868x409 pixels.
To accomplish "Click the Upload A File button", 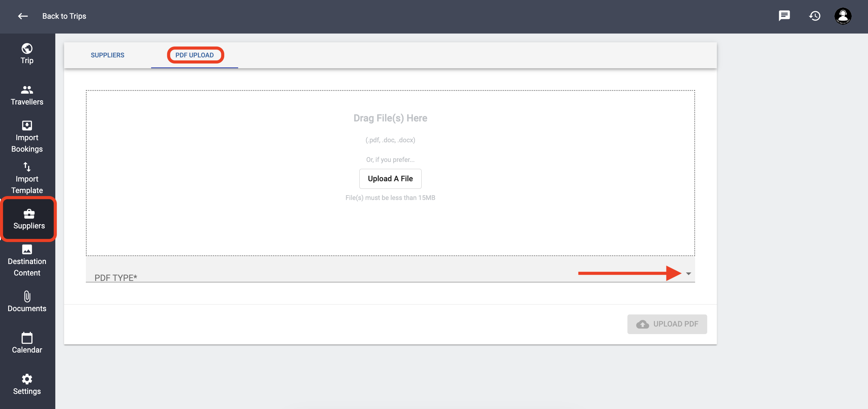I will pos(390,179).
